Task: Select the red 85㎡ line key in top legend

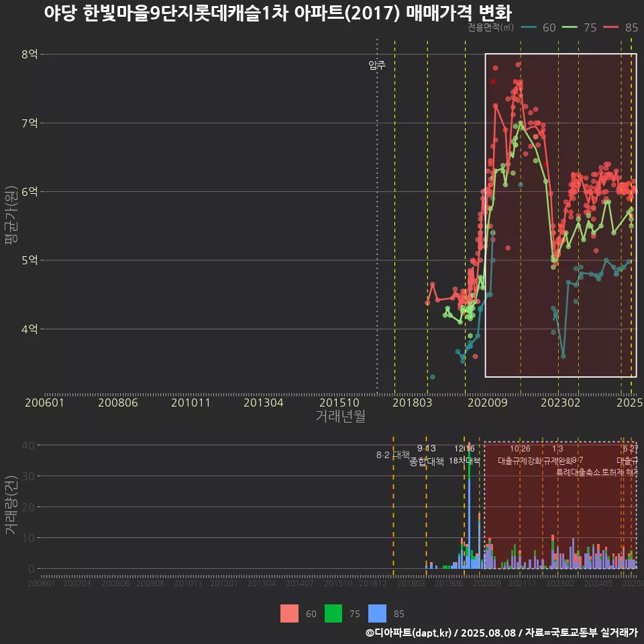Action: tap(610, 27)
